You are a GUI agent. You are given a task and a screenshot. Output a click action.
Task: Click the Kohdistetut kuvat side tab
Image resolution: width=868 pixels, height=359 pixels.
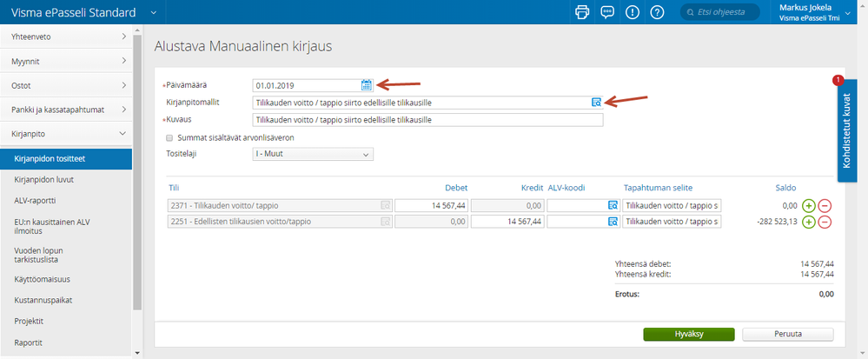click(x=847, y=131)
